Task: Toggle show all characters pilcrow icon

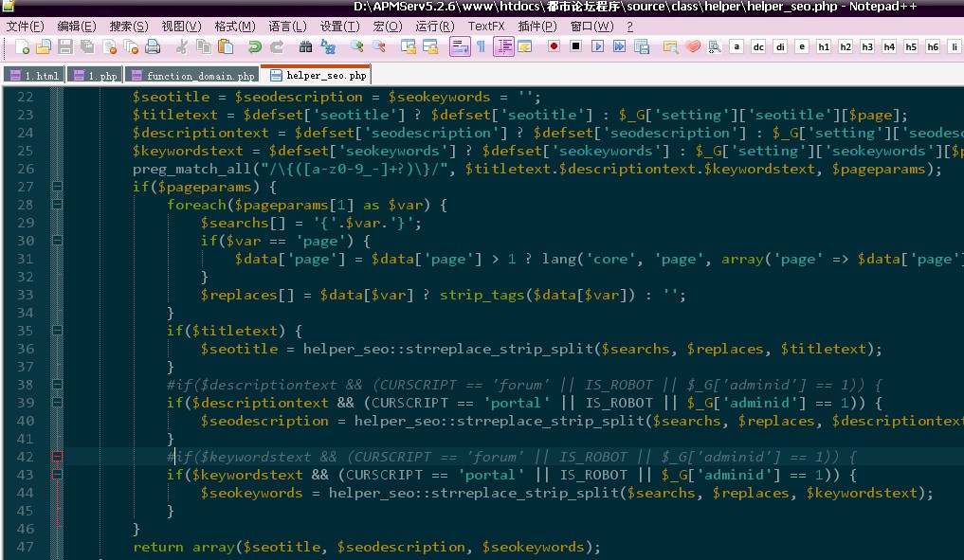Action: 482,46
